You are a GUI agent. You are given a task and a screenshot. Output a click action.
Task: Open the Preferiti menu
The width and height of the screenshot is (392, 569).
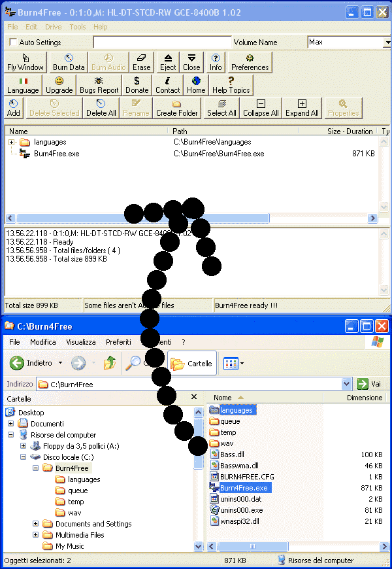tap(118, 342)
